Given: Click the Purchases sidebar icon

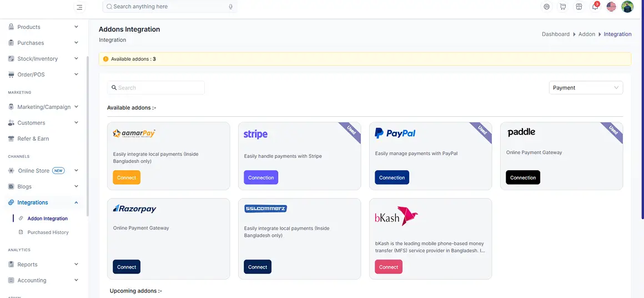Looking at the screenshot, I should 11,43.
